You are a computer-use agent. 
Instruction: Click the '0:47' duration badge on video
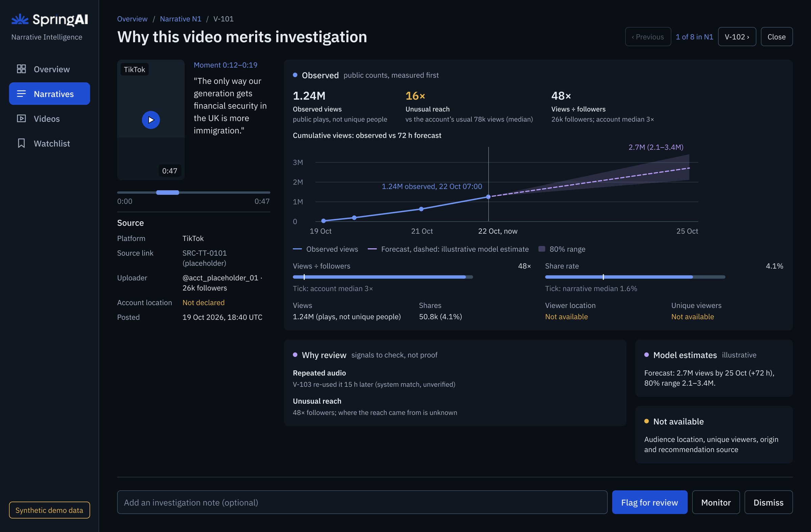[x=170, y=171]
